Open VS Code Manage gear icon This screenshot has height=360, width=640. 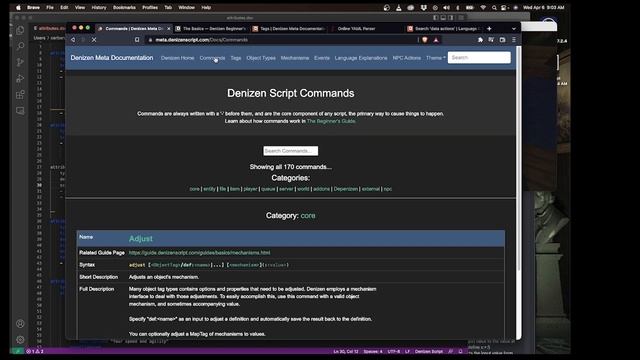[x=20, y=340]
